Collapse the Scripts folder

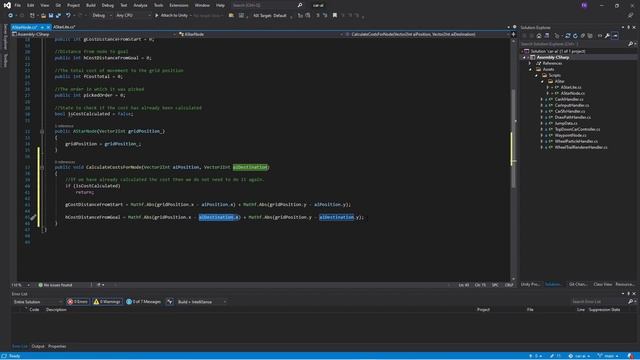tap(536, 76)
